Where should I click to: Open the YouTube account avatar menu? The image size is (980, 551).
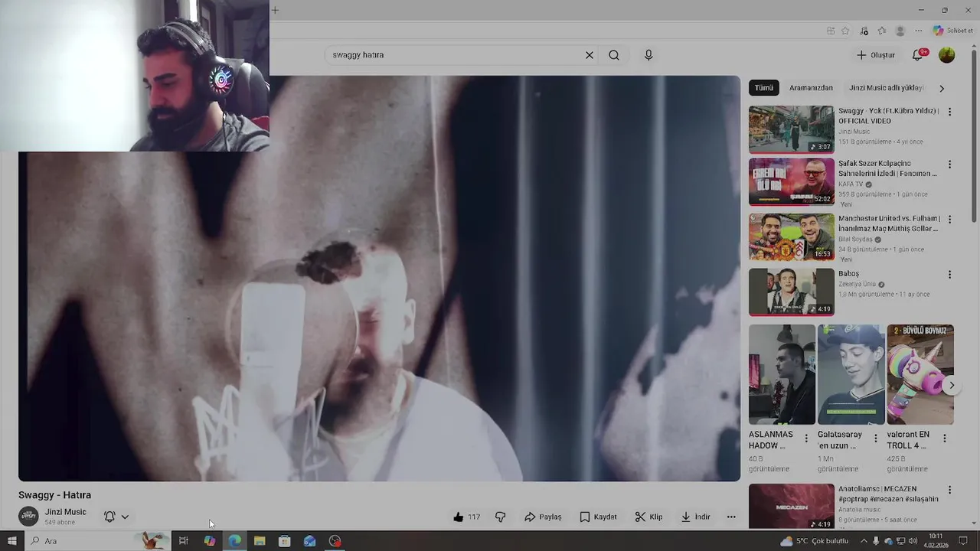point(947,55)
